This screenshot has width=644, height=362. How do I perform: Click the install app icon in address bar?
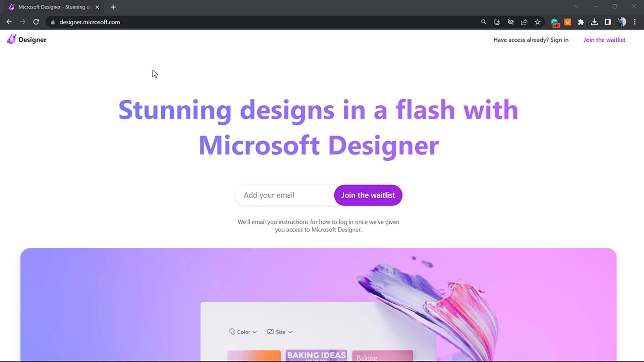[x=497, y=22]
